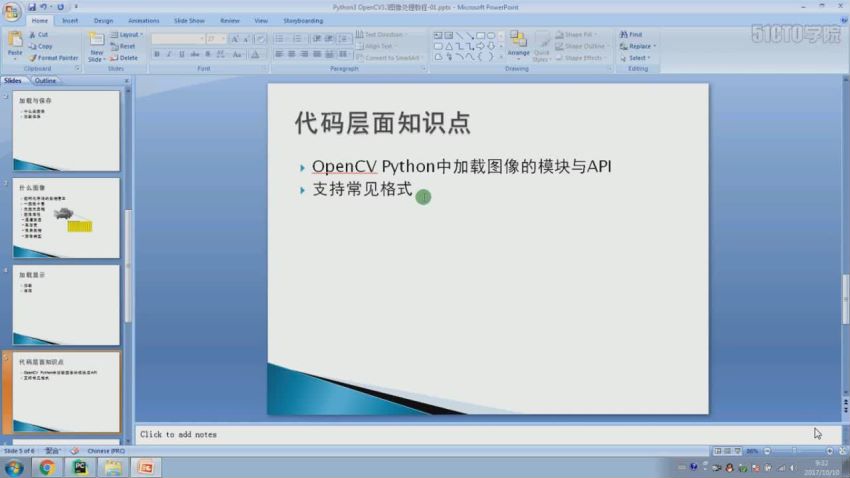The height and width of the screenshot is (478, 850).
Task: Redo via Quick Access toolbar
Action: click(x=60, y=7)
